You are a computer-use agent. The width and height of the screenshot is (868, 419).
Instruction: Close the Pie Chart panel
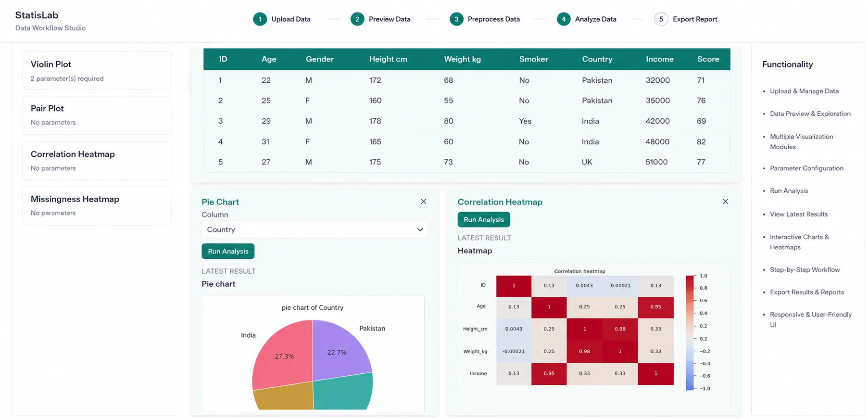pyautogui.click(x=423, y=202)
